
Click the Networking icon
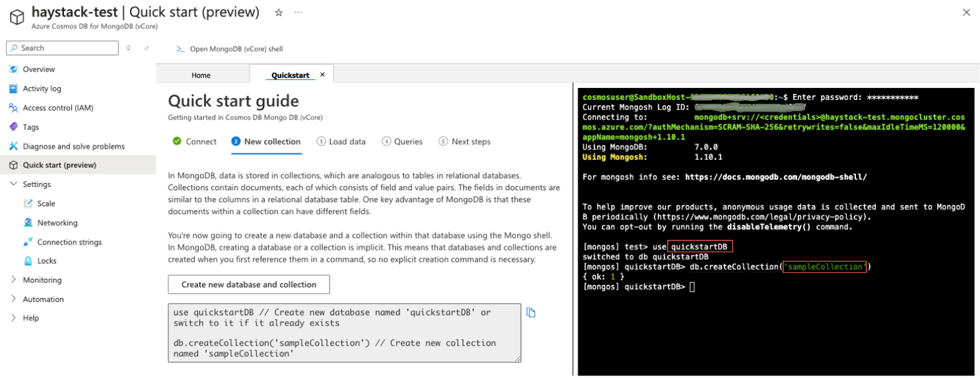click(x=28, y=223)
